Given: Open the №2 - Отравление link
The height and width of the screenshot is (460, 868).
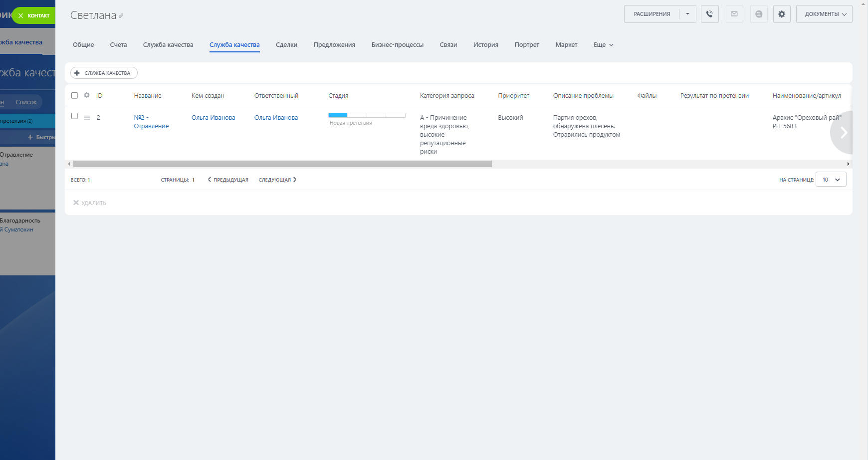Looking at the screenshot, I should coord(151,122).
